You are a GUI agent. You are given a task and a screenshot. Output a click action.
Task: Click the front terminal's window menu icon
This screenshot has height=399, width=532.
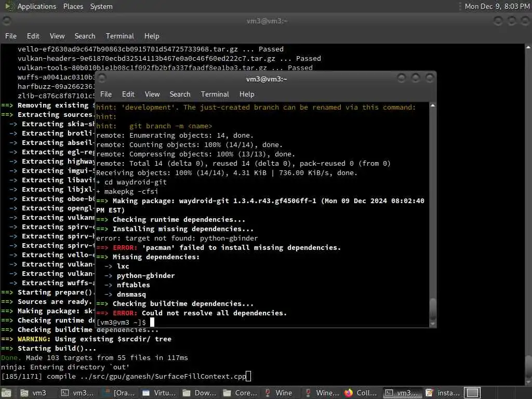(102, 78)
